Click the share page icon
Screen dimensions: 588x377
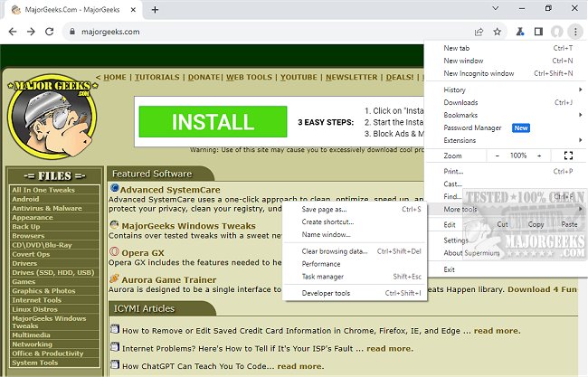click(479, 31)
